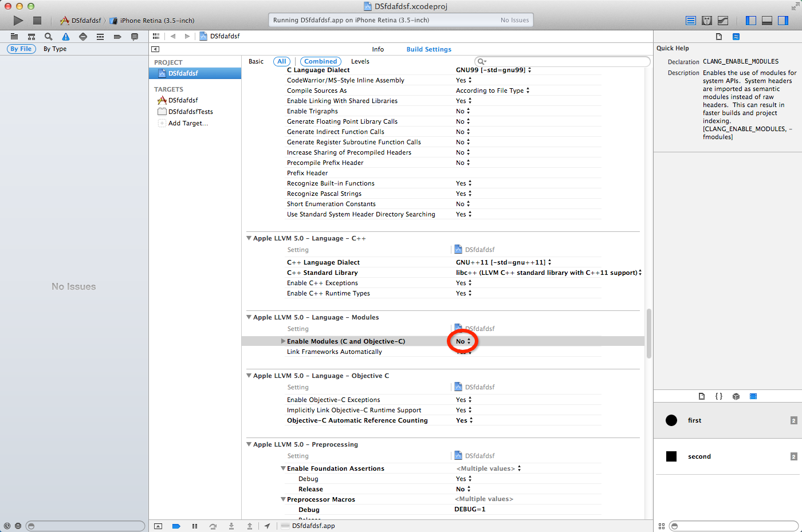This screenshot has height=532, width=802.
Task: Open the C++ Language Dialect popup
Action: click(x=504, y=262)
